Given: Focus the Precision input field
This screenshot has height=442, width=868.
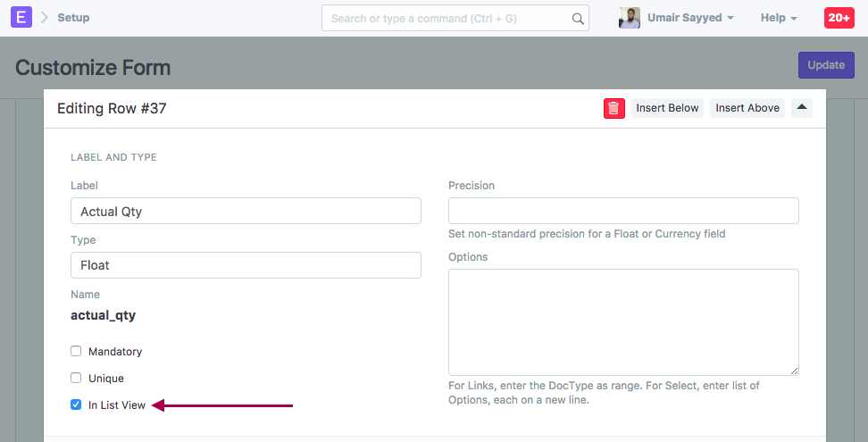Looking at the screenshot, I should pyautogui.click(x=623, y=211).
